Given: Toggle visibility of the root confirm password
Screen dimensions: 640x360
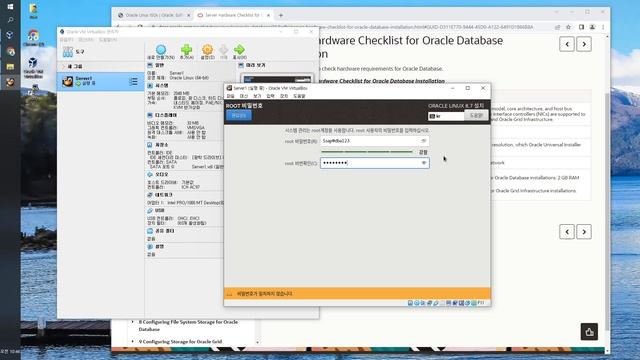Looking at the screenshot, I should pyautogui.click(x=424, y=163).
